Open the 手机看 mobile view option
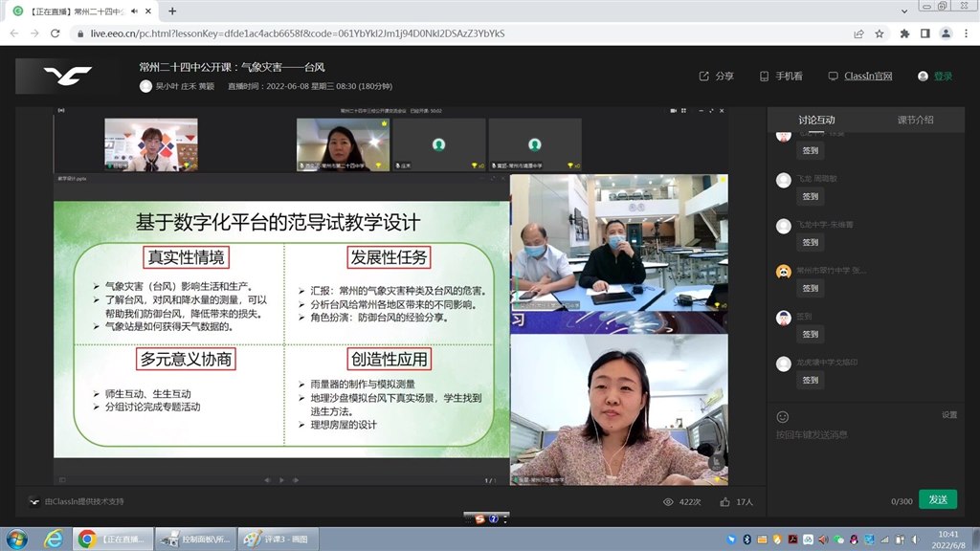Viewport: 980px width, 551px height. coord(781,77)
